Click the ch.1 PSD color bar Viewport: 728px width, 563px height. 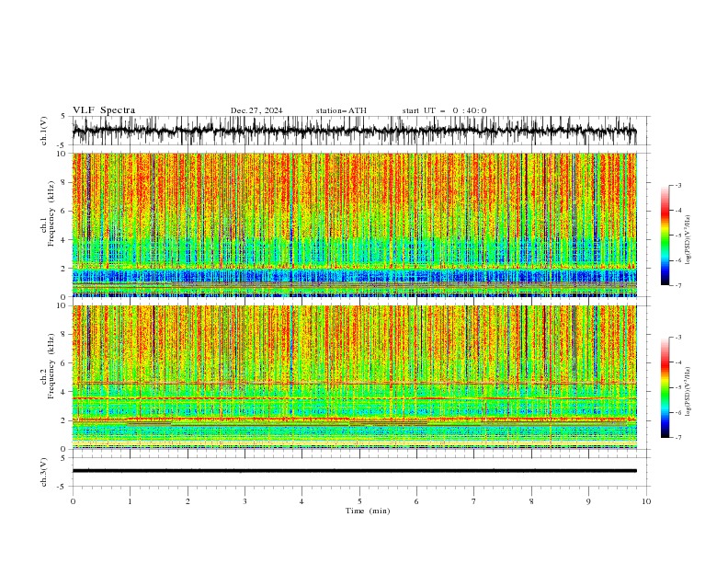pyautogui.click(x=665, y=236)
